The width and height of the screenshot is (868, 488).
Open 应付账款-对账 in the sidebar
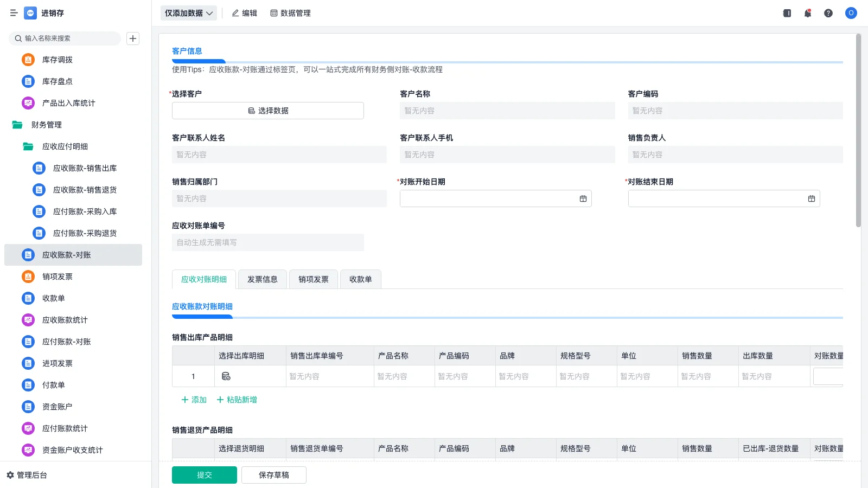coord(73,342)
